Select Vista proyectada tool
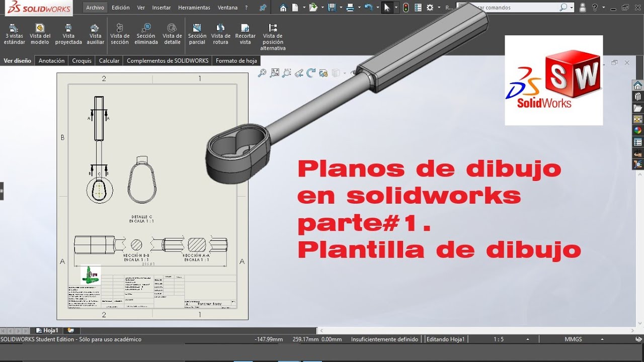Screen dimensions: 644x362 [x=68, y=34]
